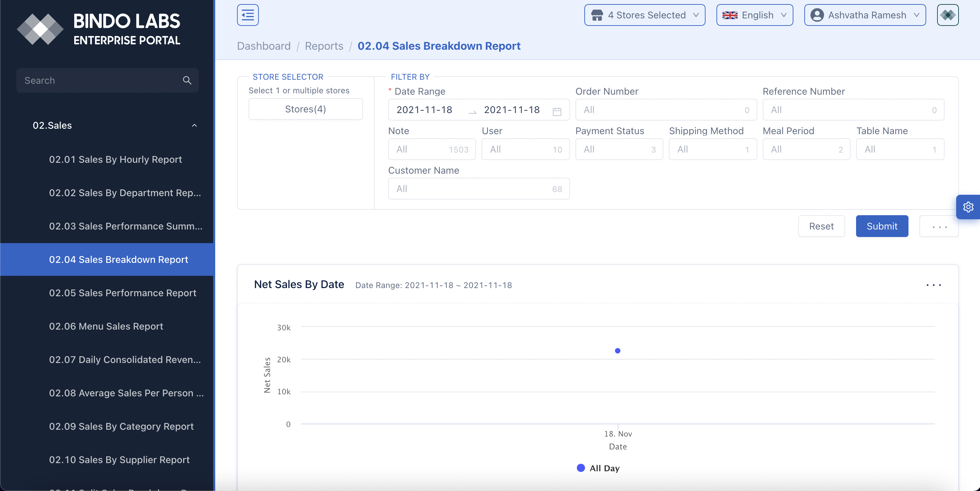This screenshot has width=980, height=491.
Task: Collapse the 02.Sales section in the sidebar
Action: click(194, 126)
